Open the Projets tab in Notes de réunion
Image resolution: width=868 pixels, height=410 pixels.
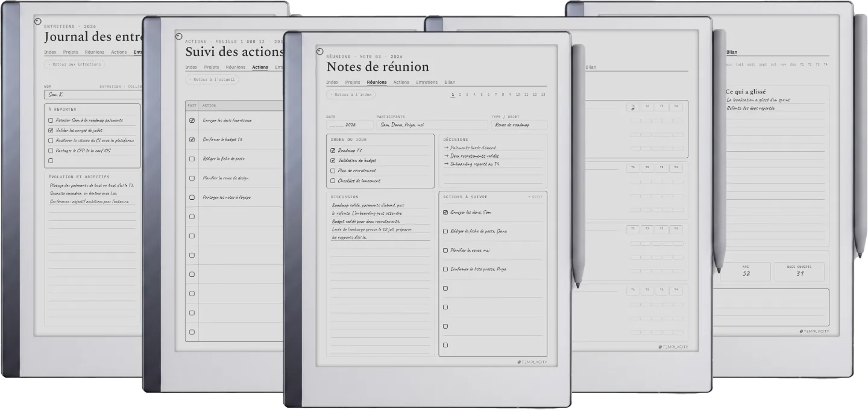click(x=353, y=82)
